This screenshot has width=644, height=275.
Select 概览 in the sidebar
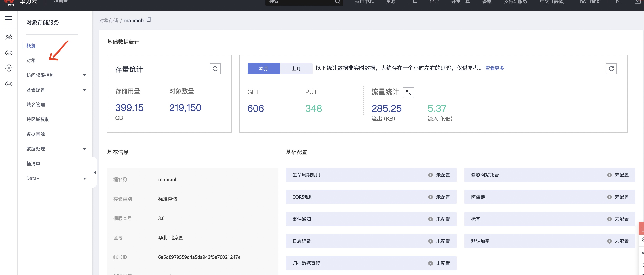point(31,46)
